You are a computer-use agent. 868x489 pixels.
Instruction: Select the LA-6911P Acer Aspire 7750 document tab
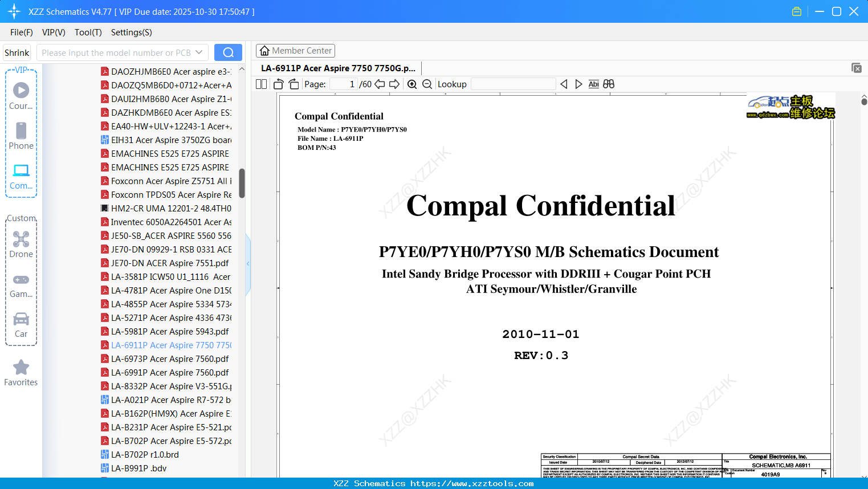pos(339,68)
